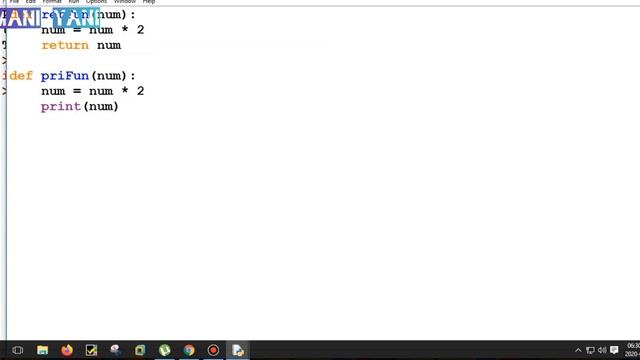The height and width of the screenshot is (360, 640).
Task: Open the Edit menu
Action: pos(31,2)
